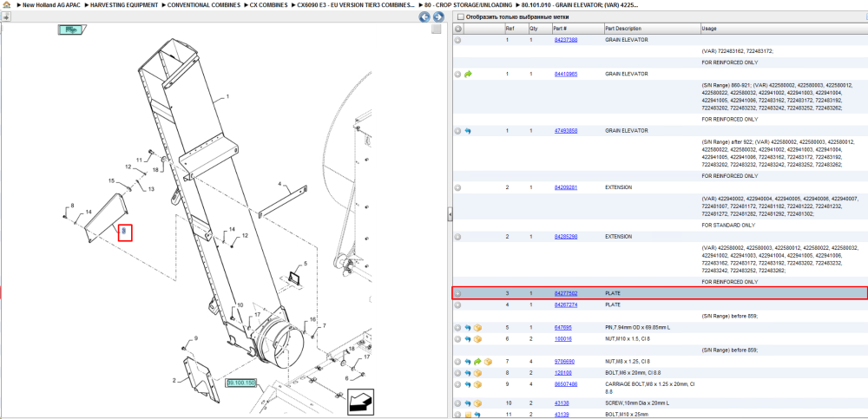Click the yellow note icon in row 43139
The width and height of the screenshot is (868, 419).
click(468, 415)
